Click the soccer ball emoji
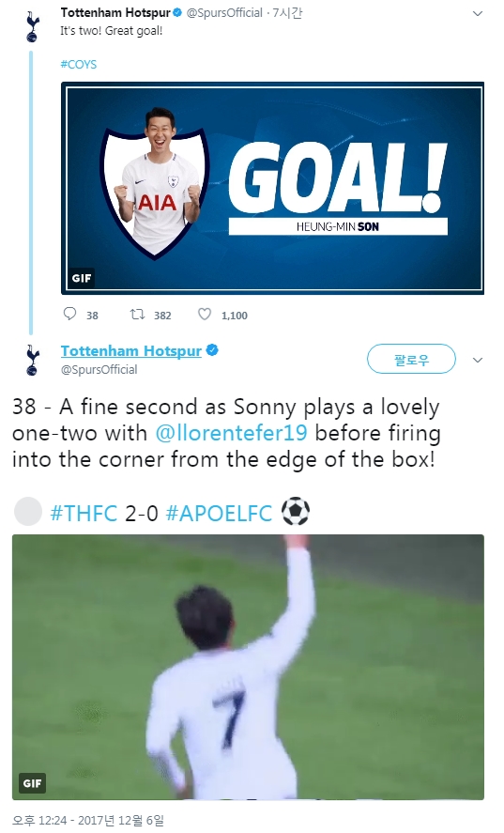This screenshot has height=833, width=504. coord(296,511)
